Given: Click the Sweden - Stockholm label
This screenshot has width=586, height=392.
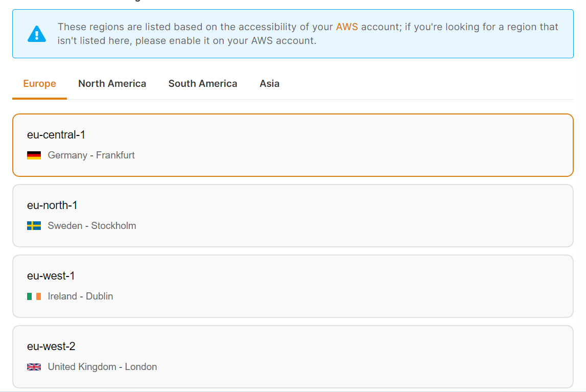Looking at the screenshot, I should tap(92, 226).
